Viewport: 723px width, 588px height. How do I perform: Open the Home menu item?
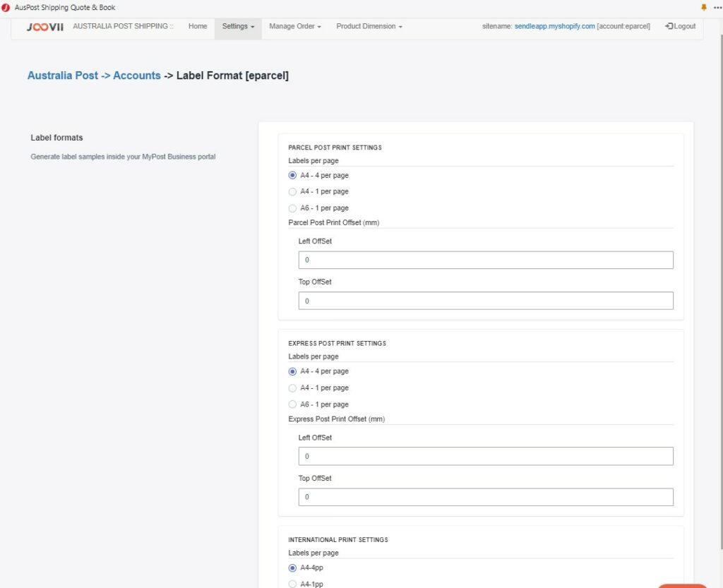pyautogui.click(x=198, y=26)
